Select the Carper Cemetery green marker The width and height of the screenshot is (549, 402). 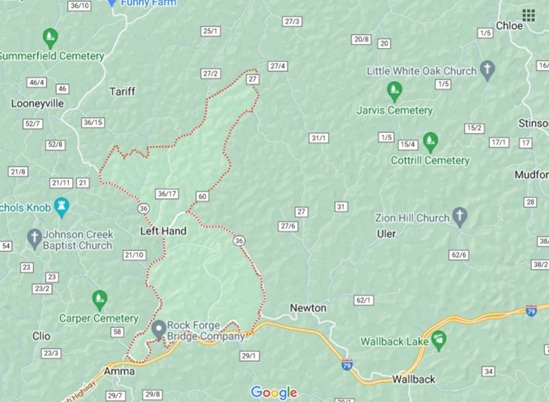click(99, 300)
